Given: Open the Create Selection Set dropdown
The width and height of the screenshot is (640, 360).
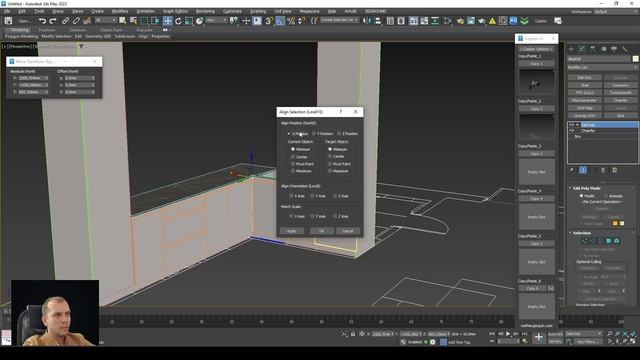Looking at the screenshot, I should [339, 20].
